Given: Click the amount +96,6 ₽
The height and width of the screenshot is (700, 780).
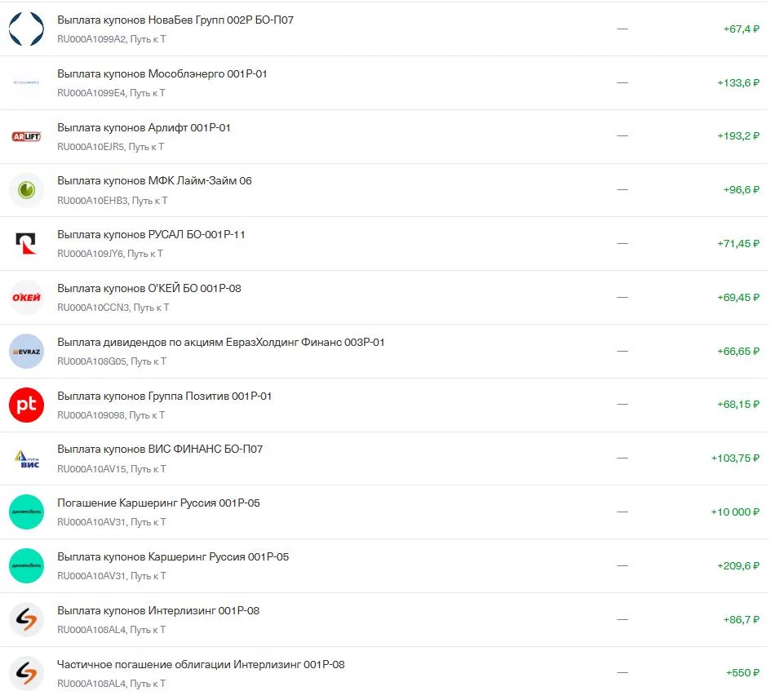Looking at the screenshot, I should (x=741, y=190).
